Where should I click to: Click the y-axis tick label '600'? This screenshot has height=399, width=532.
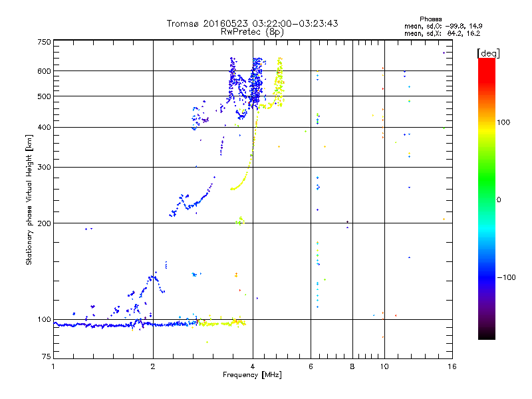(x=44, y=71)
